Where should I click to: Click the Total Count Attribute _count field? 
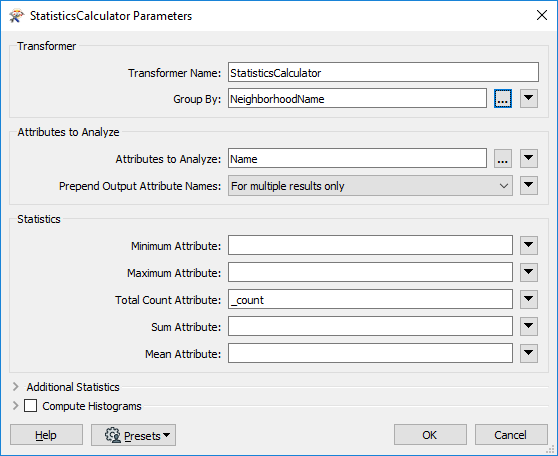pos(370,299)
